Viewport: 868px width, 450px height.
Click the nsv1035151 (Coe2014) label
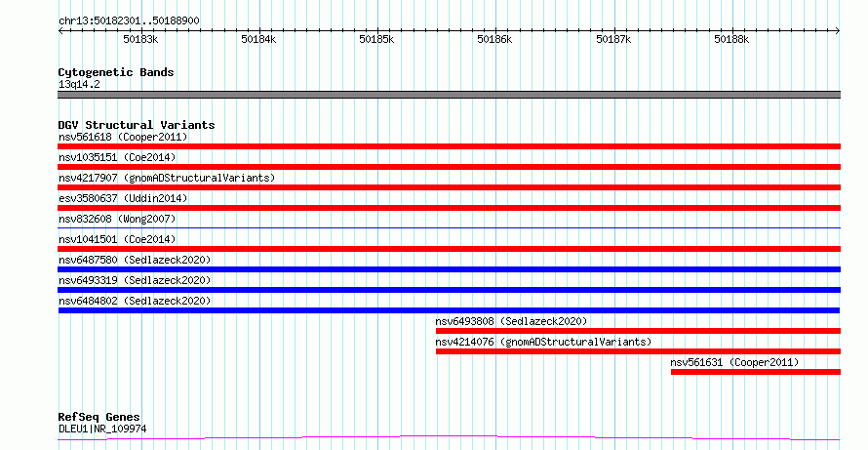tap(117, 157)
